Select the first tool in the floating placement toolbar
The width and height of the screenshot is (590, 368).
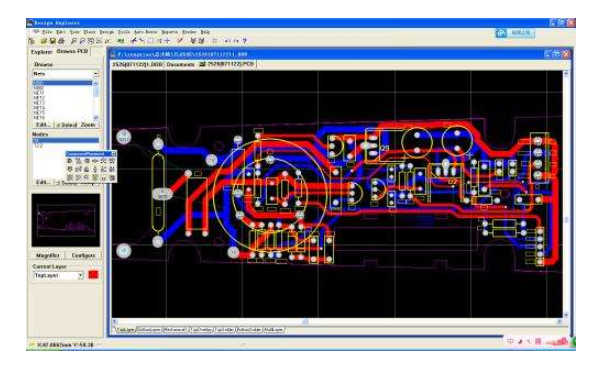(x=70, y=161)
